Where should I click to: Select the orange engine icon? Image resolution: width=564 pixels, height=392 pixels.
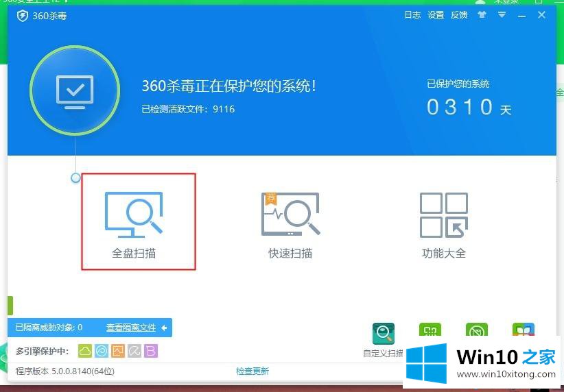click(118, 351)
